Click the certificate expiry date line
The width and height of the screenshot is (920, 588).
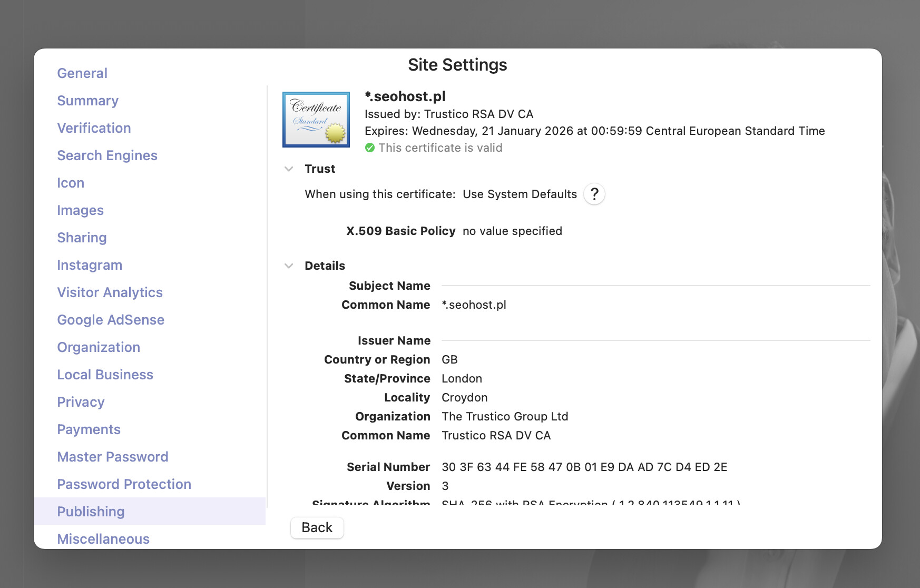tap(595, 131)
